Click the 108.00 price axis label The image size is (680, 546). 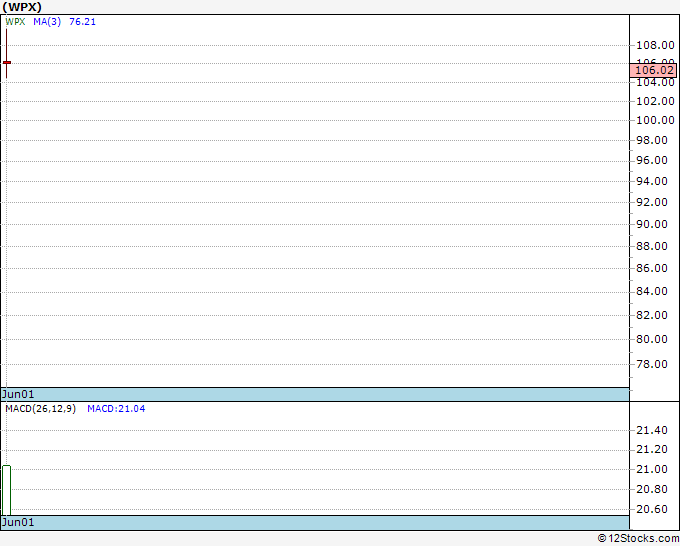(655, 45)
